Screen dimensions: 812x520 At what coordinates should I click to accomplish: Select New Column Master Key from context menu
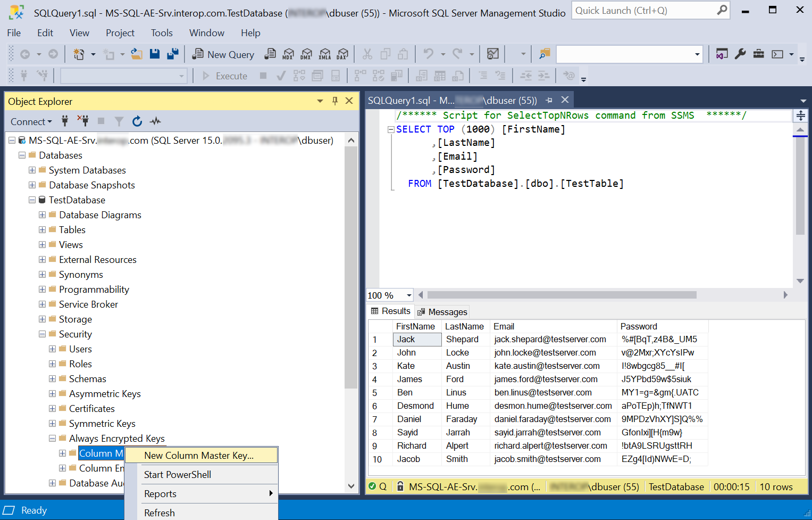coord(201,456)
